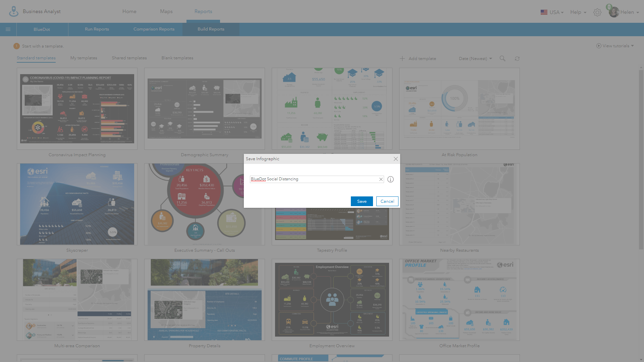644x362 pixels.
Task: Open the hamburger menu in blue bar
Action: coord(8,29)
